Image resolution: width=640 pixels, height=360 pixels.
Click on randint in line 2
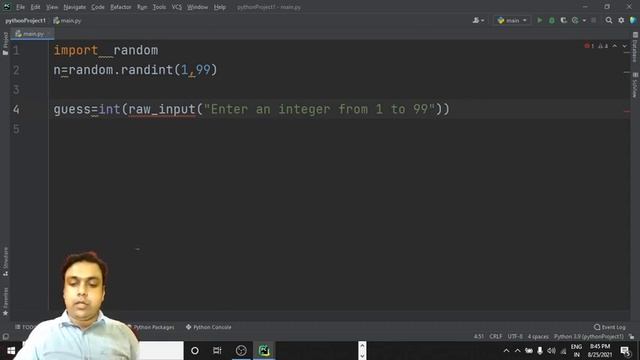147,70
